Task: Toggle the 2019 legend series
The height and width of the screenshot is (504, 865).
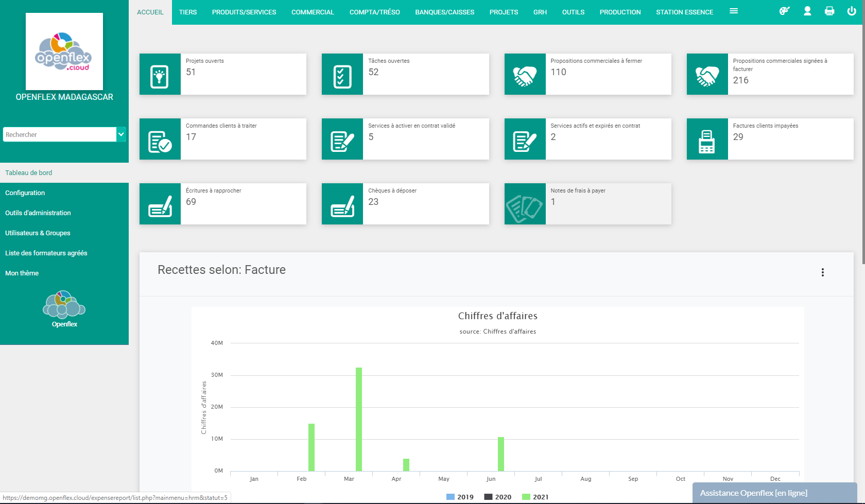Action: pos(460,497)
